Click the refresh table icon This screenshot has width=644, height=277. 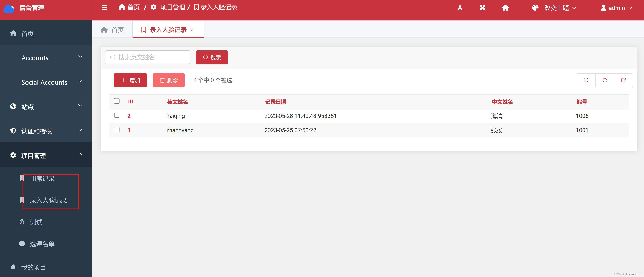605,80
